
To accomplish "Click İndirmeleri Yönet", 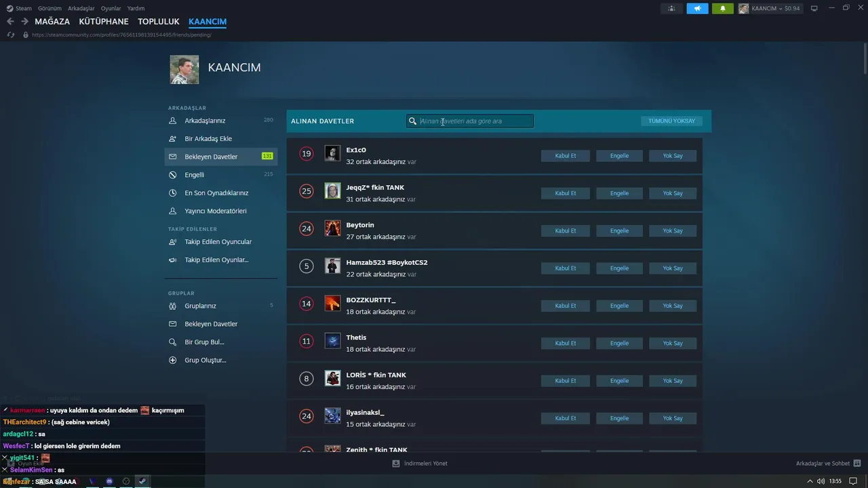I will (x=420, y=464).
